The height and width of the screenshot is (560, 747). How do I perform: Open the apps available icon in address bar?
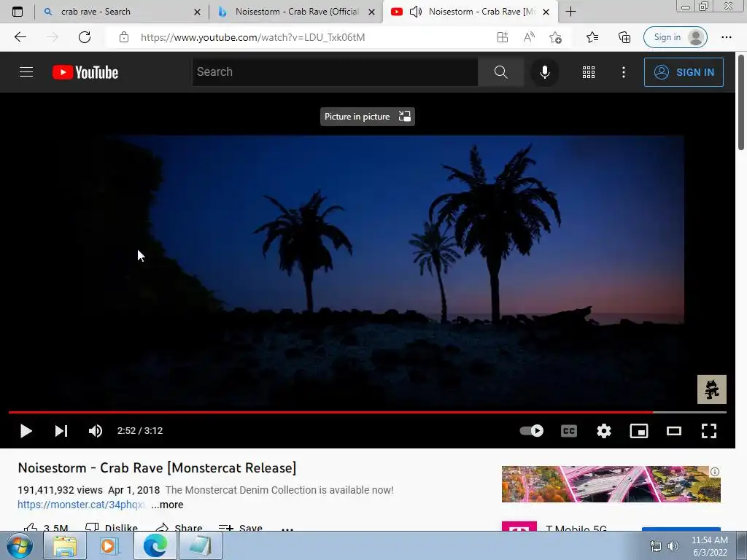502,37
